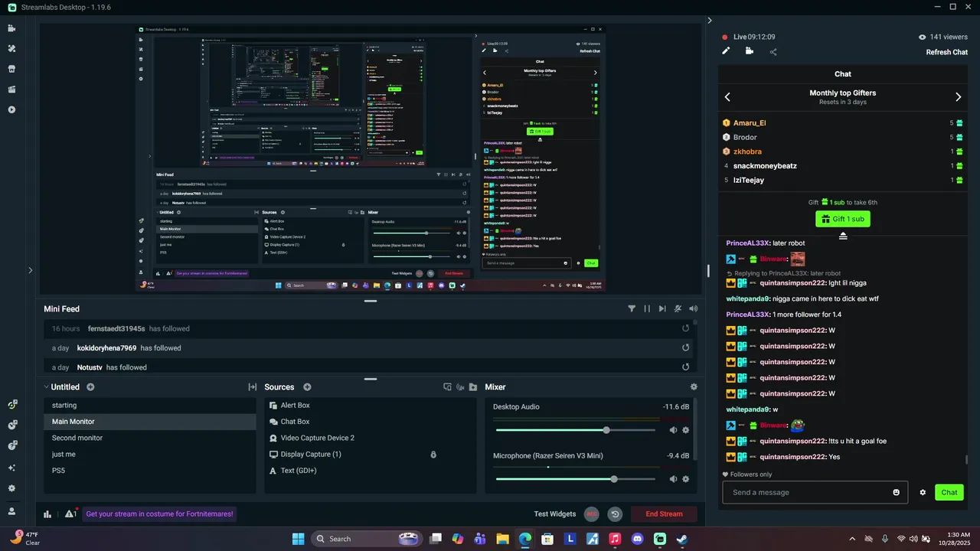Open the guest cam icon in Sources header
Screen dimensions: 980x551
tap(460, 387)
